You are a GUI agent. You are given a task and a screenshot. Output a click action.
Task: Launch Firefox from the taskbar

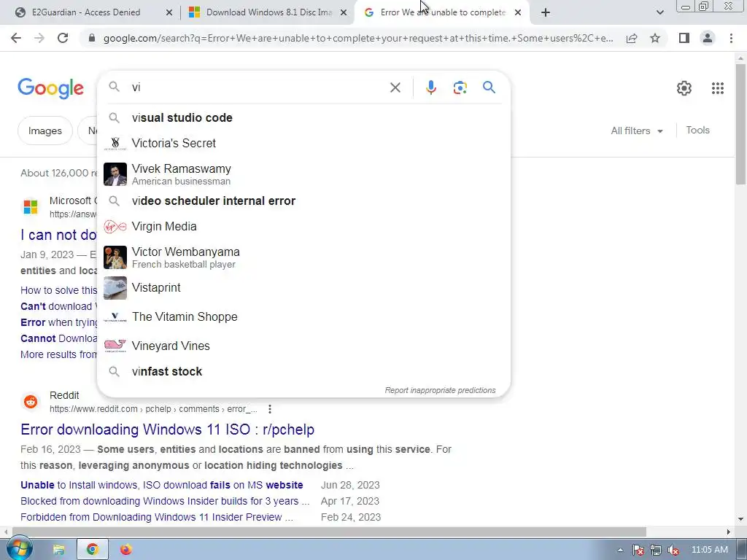(x=125, y=550)
